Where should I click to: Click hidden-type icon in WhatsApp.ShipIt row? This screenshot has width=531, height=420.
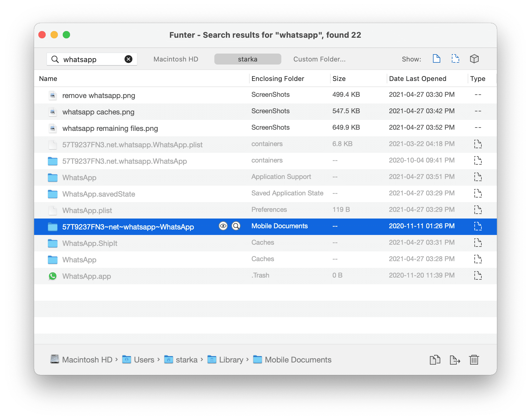[x=478, y=243]
